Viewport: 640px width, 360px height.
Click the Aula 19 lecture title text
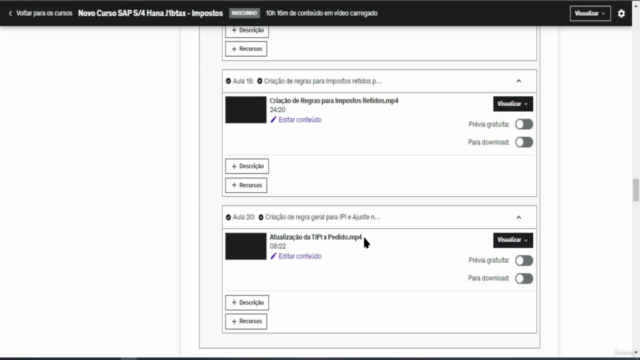tap(323, 81)
